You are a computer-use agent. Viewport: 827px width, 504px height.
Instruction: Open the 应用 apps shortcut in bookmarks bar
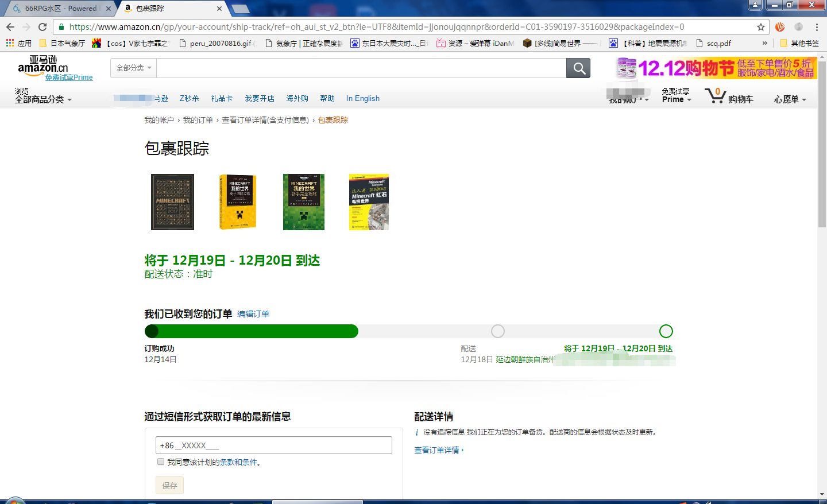[18, 43]
